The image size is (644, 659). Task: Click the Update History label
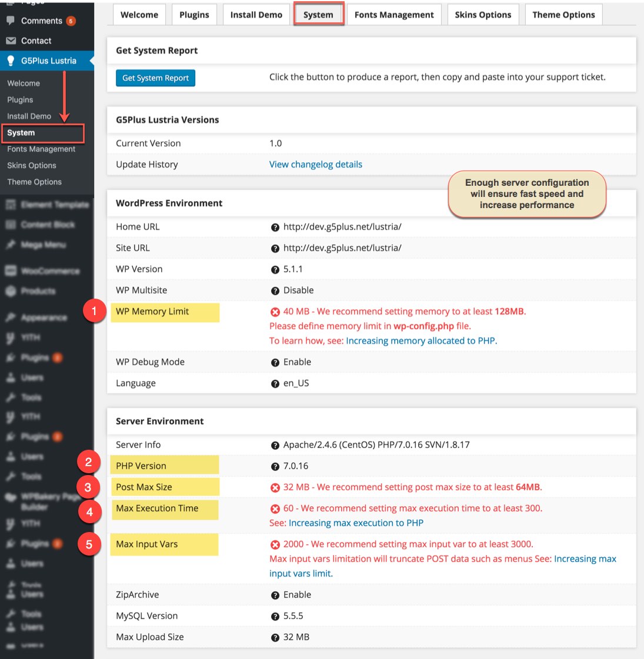pyautogui.click(x=146, y=165)
